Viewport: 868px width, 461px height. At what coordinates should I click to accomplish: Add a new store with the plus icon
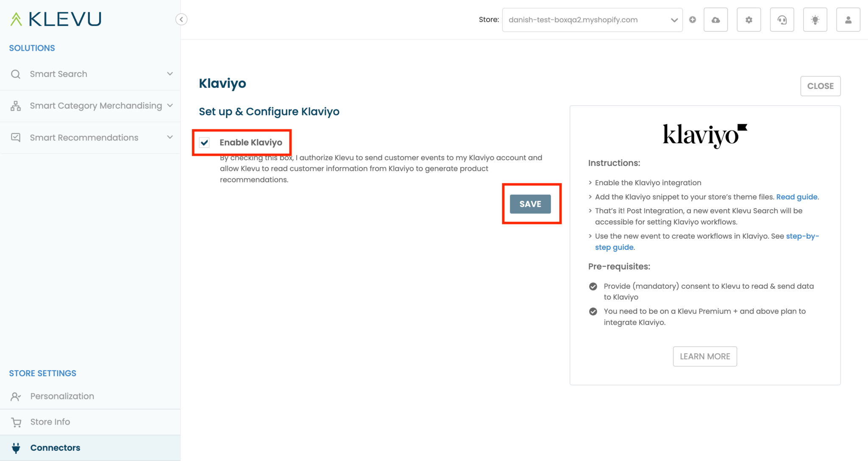coord(693,20)
